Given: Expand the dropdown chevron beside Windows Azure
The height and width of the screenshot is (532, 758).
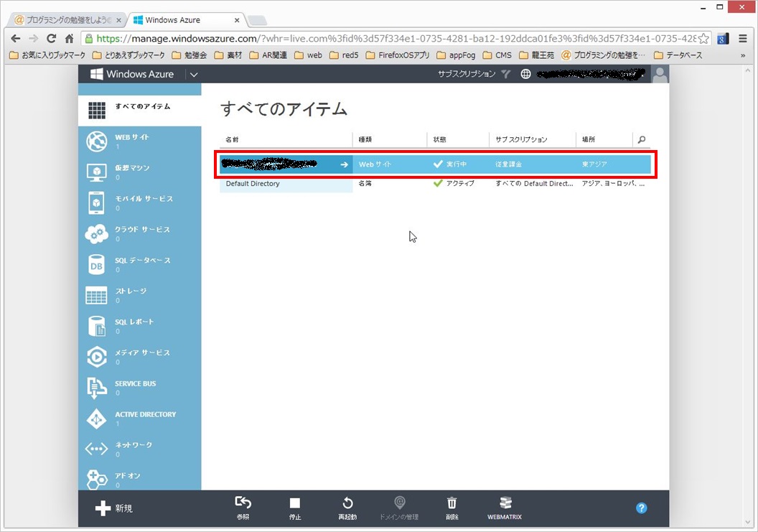Looking at the screenshot, I should click(194, 75).
